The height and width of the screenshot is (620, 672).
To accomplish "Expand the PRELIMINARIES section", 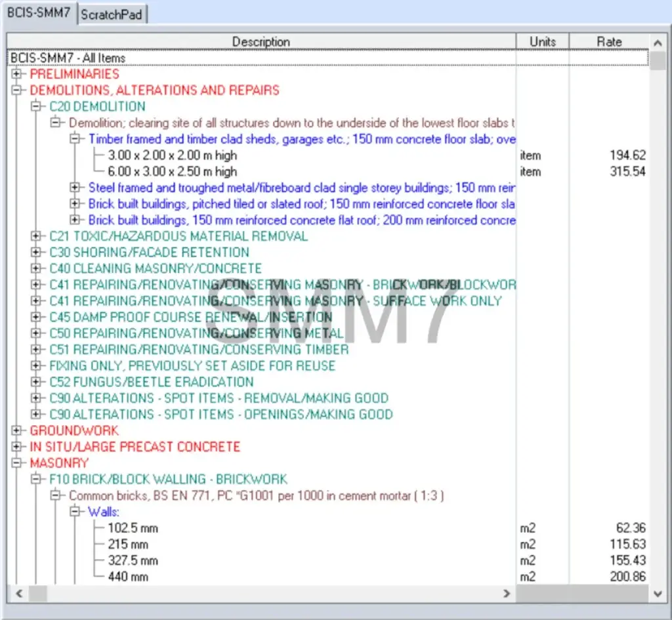I will click(x=16, y=74).
